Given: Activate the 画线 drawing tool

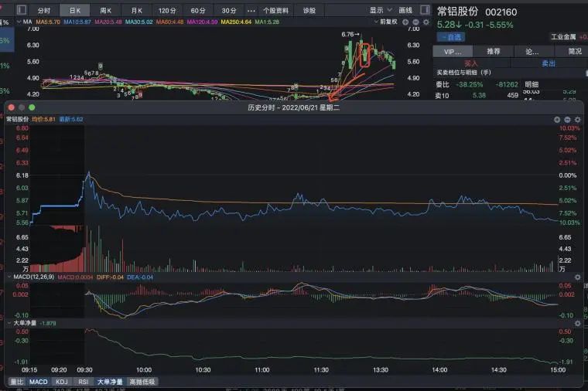Looking at the screenshot, I should (405, 11).
